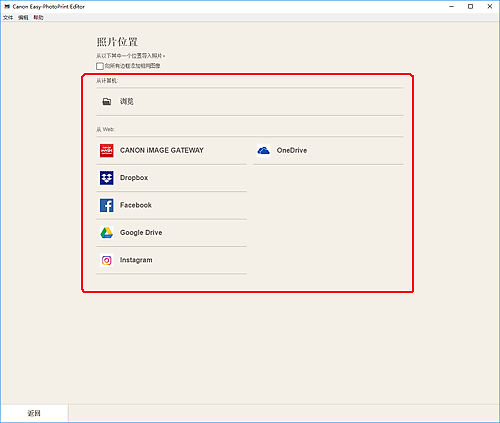Click the Facebook logo icon
Screen dimensions: 500x423
[x=107, y=205]
